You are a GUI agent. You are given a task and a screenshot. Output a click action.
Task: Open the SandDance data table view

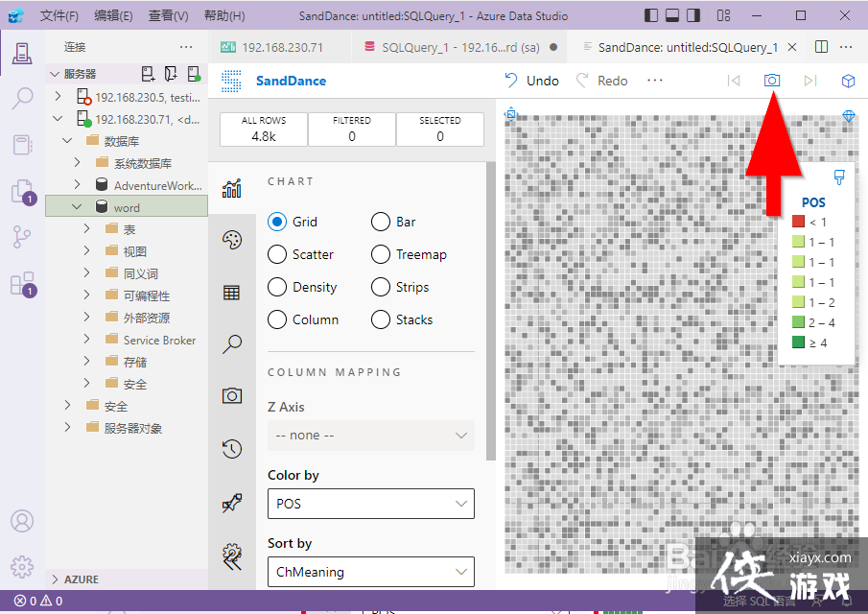tap(232, 292)
